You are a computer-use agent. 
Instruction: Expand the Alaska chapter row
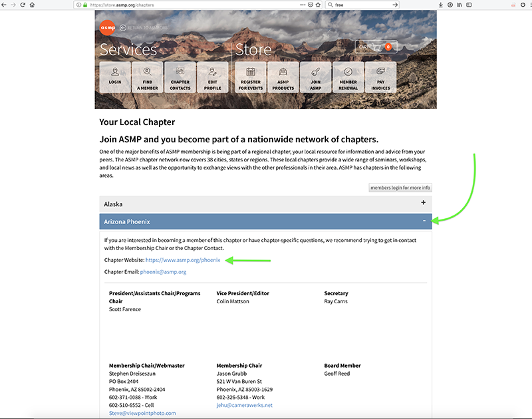click(x=265, y=204)
